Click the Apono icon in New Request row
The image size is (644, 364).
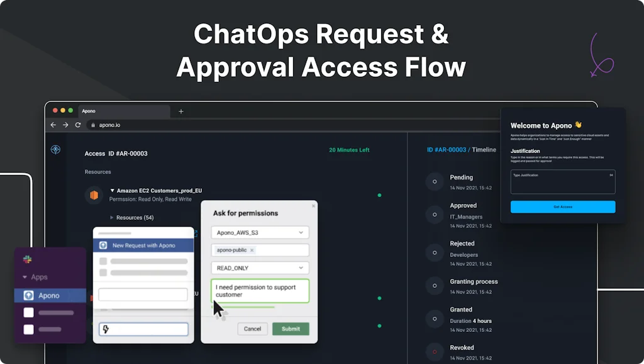click(x=103, y=245)
